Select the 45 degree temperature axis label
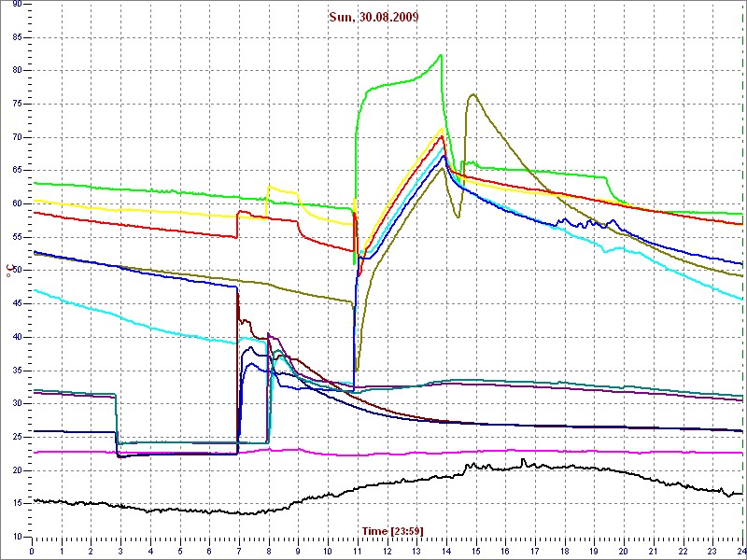Viewport: 747px width, 560px height. (x=17, y=304)
